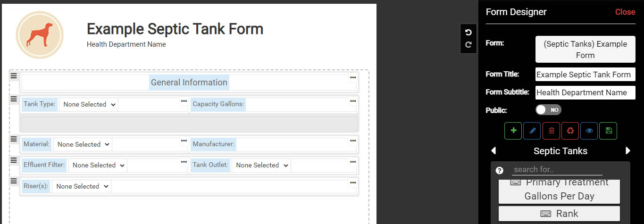Click the red recycle icon
The height and width of the screenshot is (224, 644).
(570, 131)
